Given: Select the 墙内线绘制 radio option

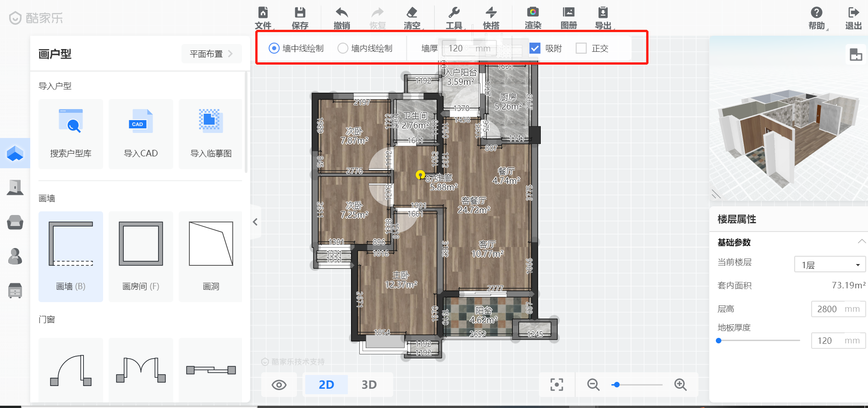Looking at the screenshot, I should (x=343, y=48).
